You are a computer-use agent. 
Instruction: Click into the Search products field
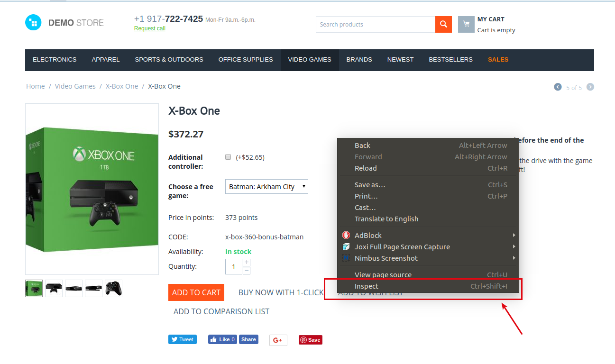(x=376, y=24)
